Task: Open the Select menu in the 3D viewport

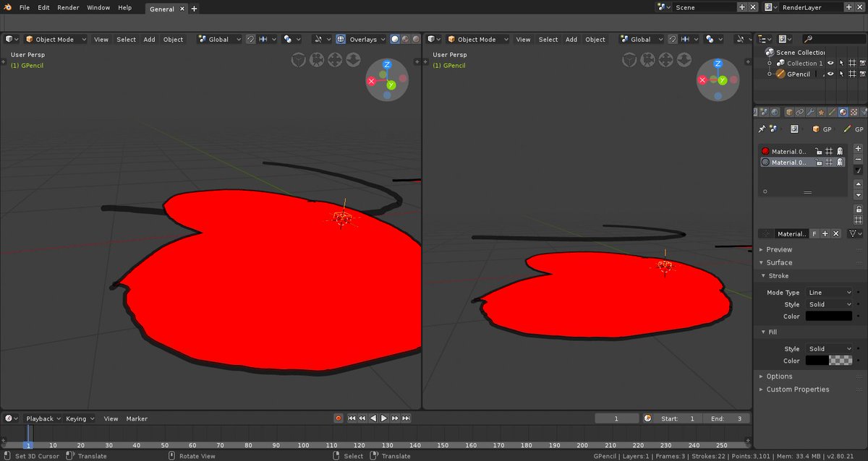Action: 126,39
